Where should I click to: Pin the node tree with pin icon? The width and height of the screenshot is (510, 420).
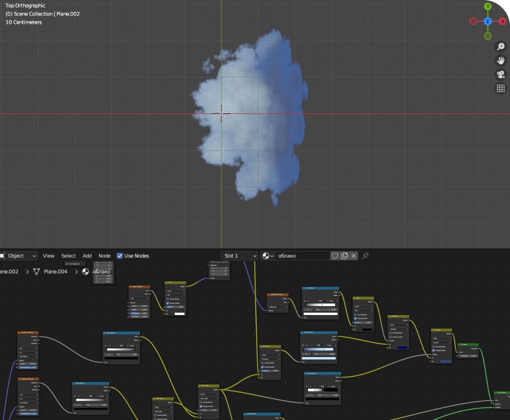[x=365, y=256]
